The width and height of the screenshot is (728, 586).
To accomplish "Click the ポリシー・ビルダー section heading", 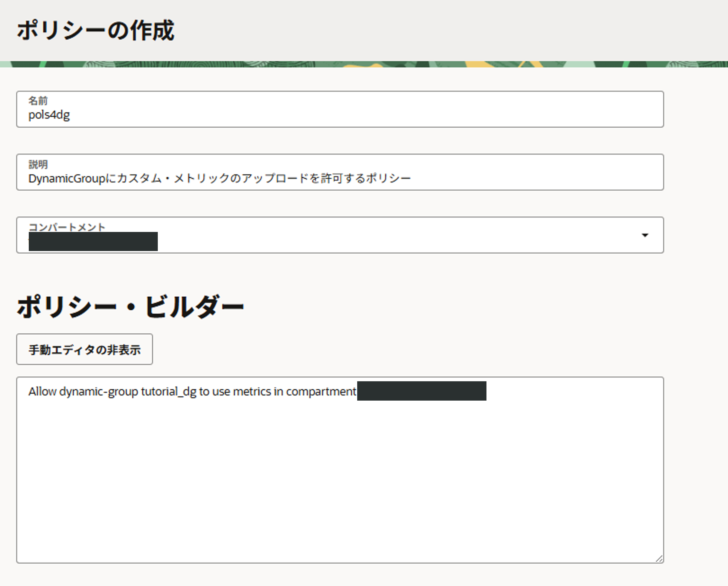I will pyautogui.click(x=130, y=306).
